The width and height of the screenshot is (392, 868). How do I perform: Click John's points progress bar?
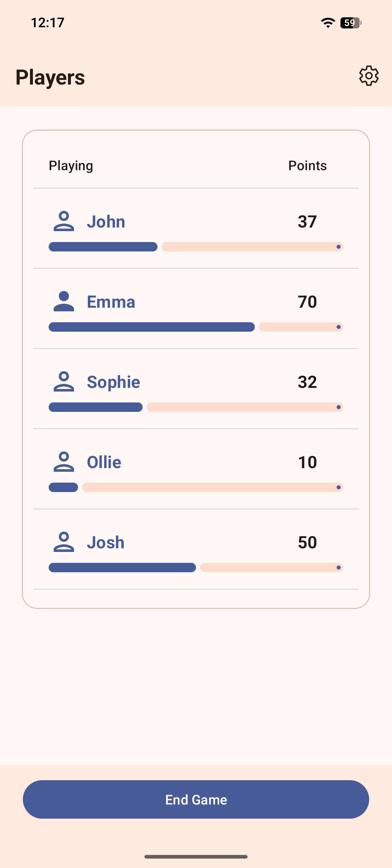point(196,247)
